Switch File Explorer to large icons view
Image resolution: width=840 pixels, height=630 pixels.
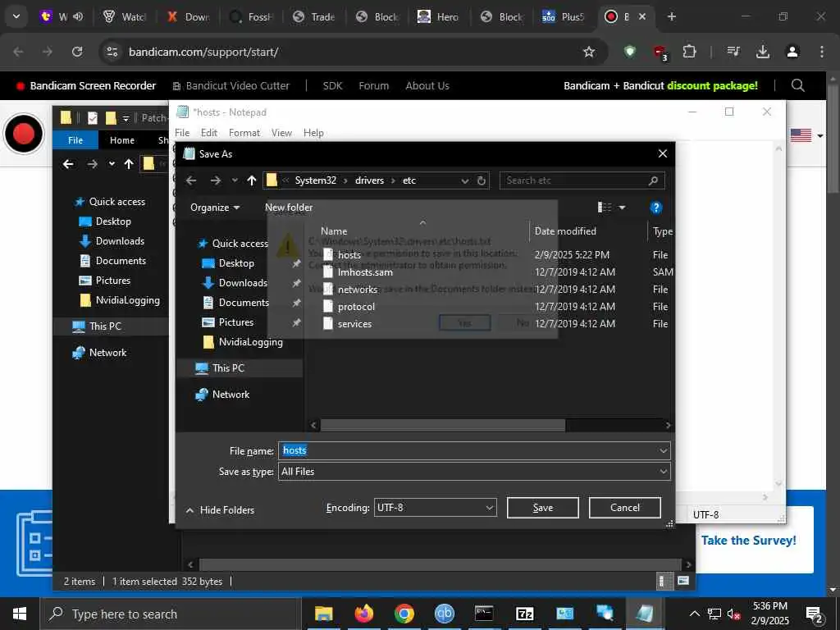(x=683, y=581)
